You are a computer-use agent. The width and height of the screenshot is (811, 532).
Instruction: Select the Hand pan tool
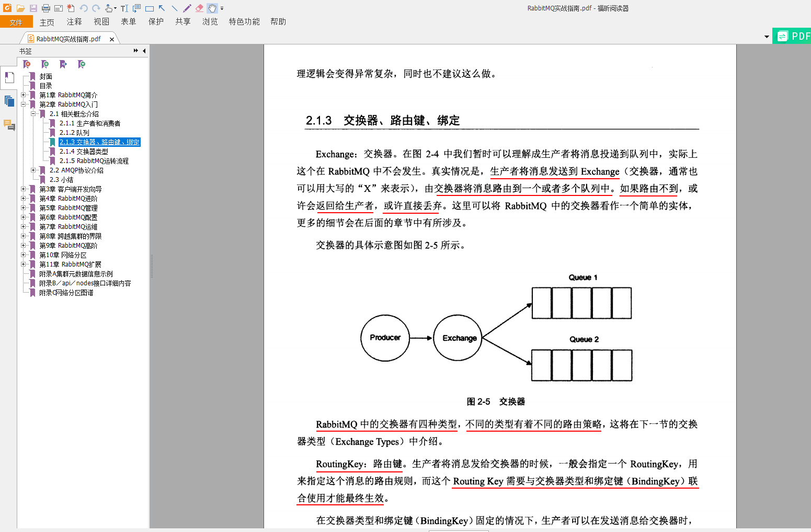(x=212, y=8)
